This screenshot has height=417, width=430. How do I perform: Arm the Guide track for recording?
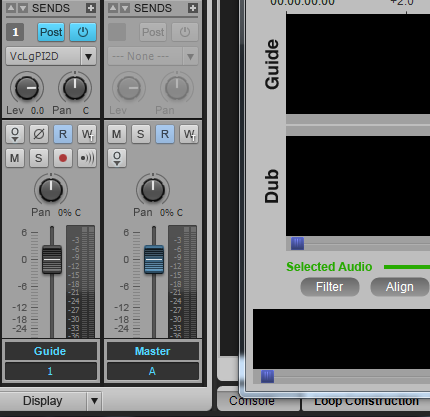[x=63, y=158]
